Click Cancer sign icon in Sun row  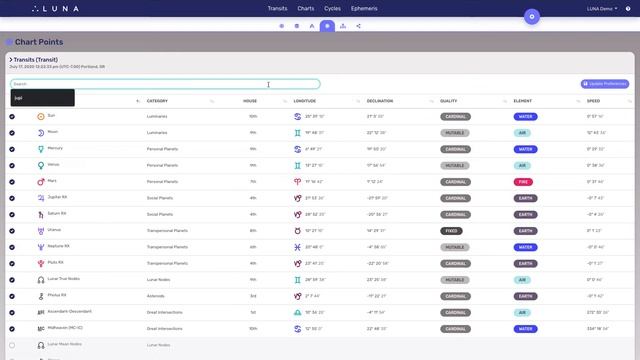298,117
